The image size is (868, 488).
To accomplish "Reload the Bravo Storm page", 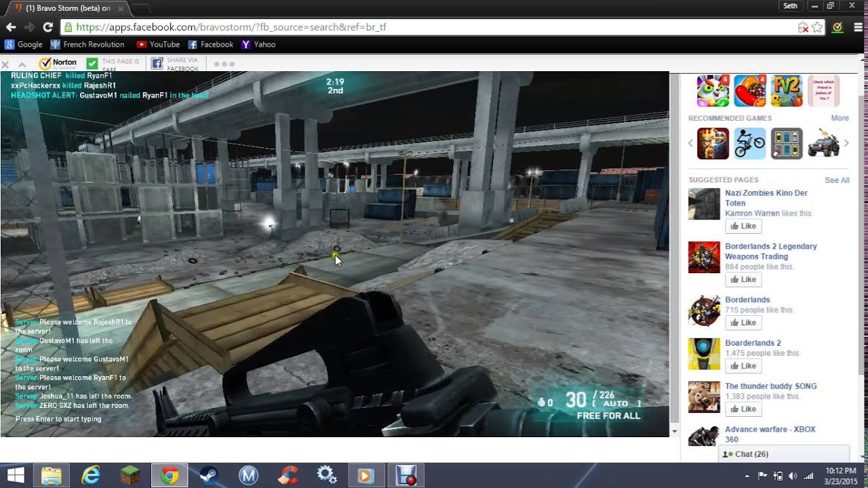I will click(x=47, y=27).
